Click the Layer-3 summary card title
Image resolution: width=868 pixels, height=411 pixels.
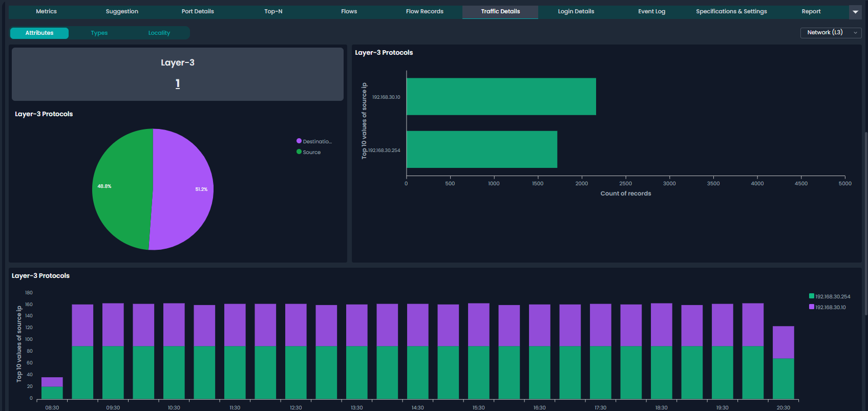click(178, 62)
